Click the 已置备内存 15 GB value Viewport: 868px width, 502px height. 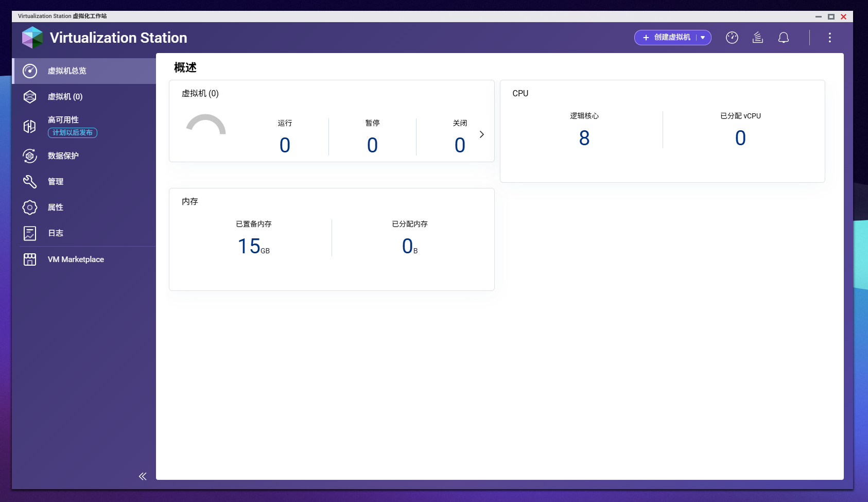point(253,246)
